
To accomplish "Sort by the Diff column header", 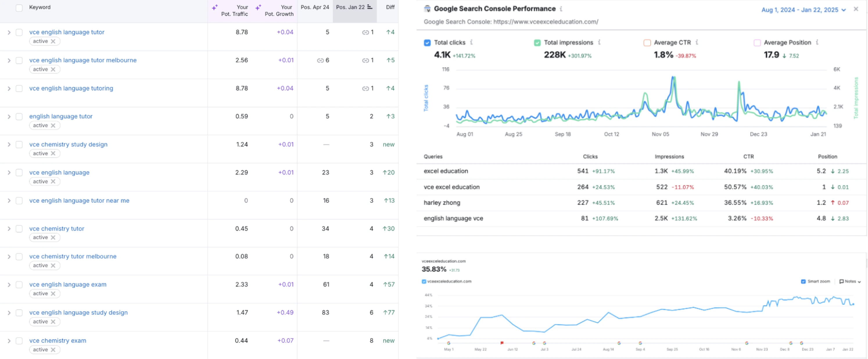I will coord(390,7).
